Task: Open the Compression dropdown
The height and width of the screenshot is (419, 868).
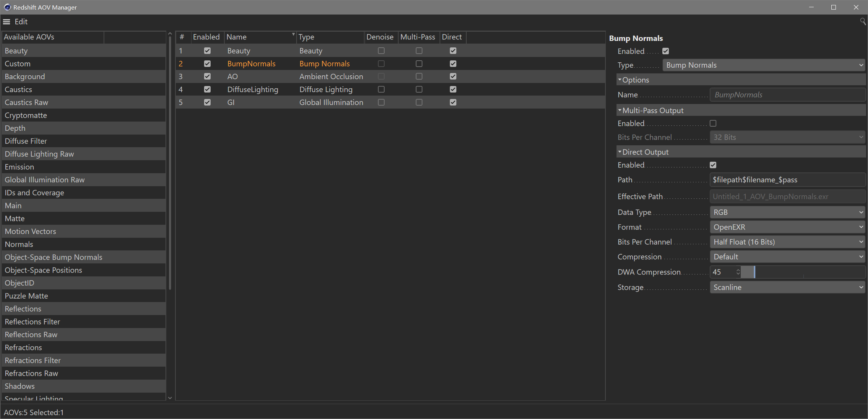Action: click(787, 257)
